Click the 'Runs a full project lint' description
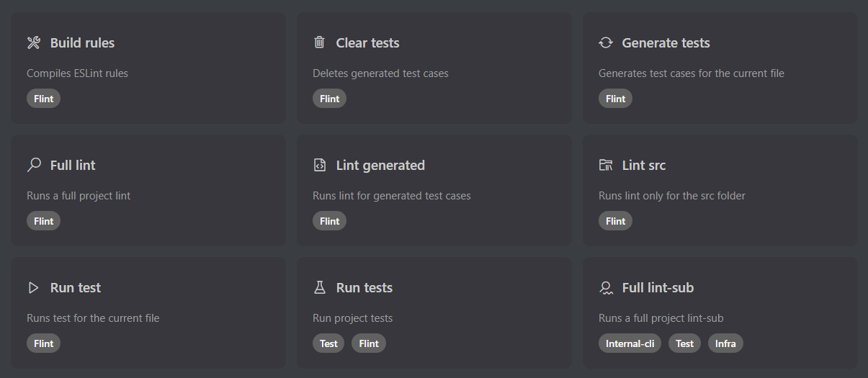Screen dimensions: 868x378 [79, 196]
